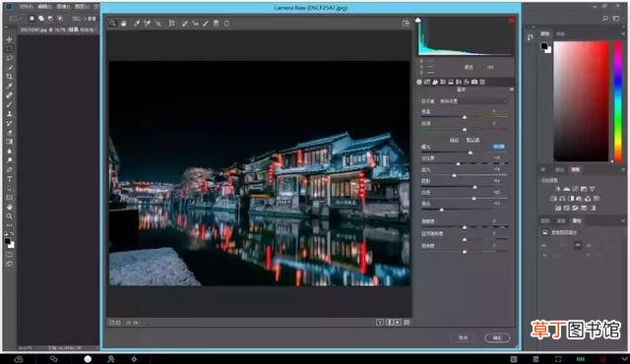This screenshot has width=630, height=364.
Task: Select Photoshop's Zoom tool in left toolbar
Action: point(10,216)
